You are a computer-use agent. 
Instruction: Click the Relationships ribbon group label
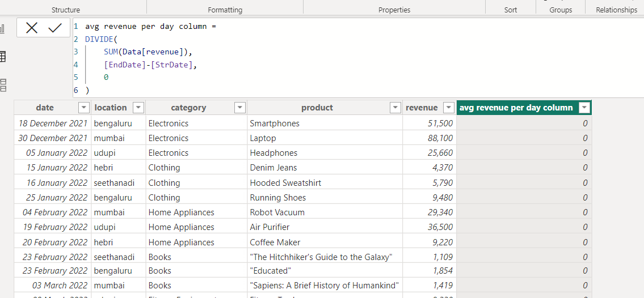(x=617, y=10)
